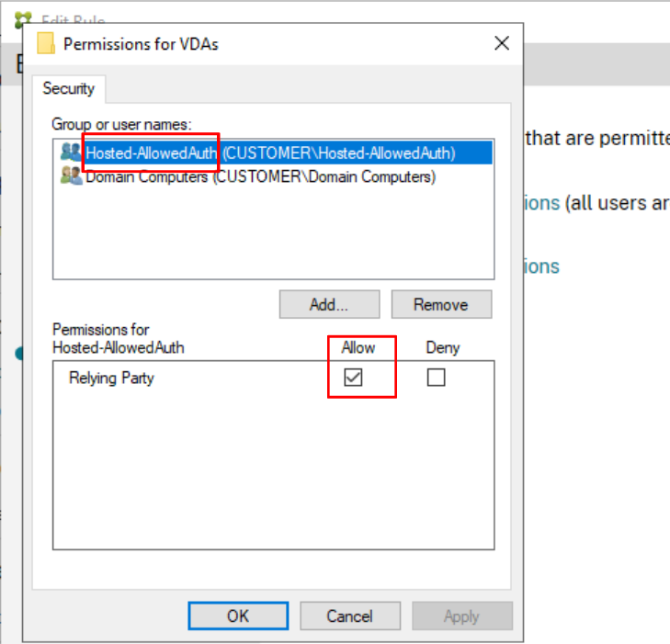Image resolution: width=670 pixels, height=644 pixels.
Task: Click the Hosted-AllowedAuth group icon
Action: tap(71, 153)
